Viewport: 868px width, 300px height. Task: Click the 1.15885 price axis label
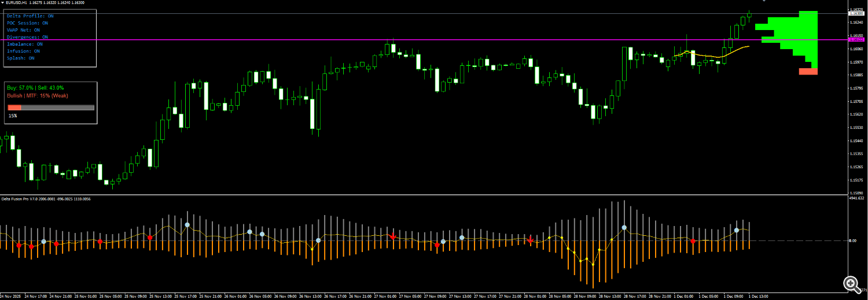(x=857, y=75)
